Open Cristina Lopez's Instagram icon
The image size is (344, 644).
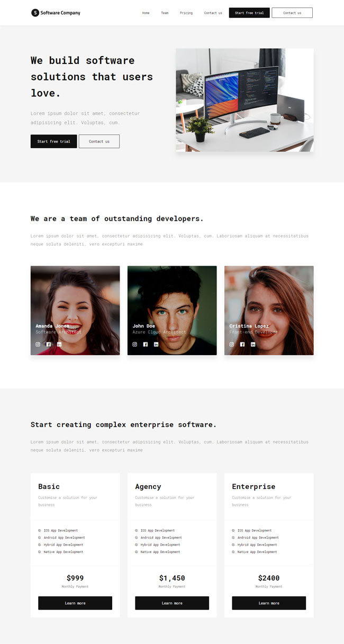pos(232,344)
